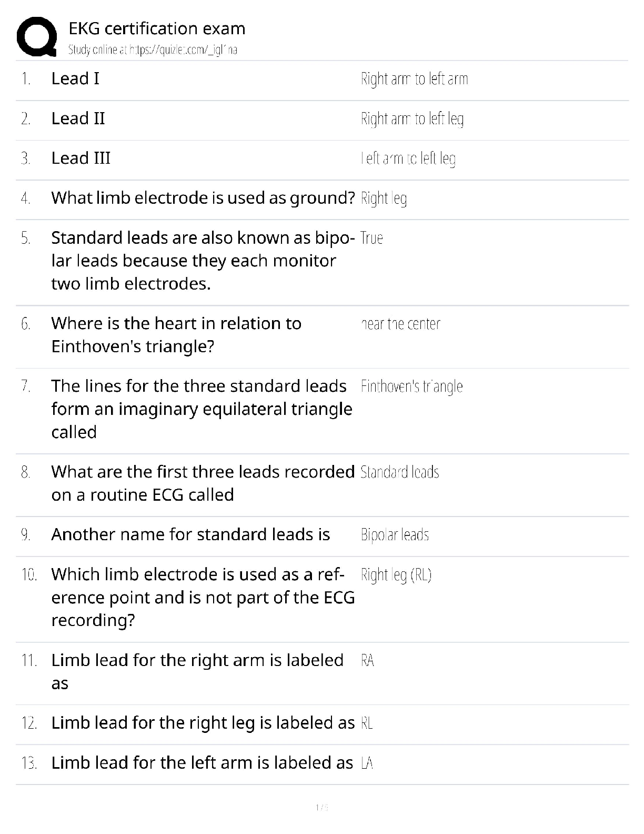
Task: Click the "Bipolar leads" answer
Action: pyautogui.click(x=395, y=535)
